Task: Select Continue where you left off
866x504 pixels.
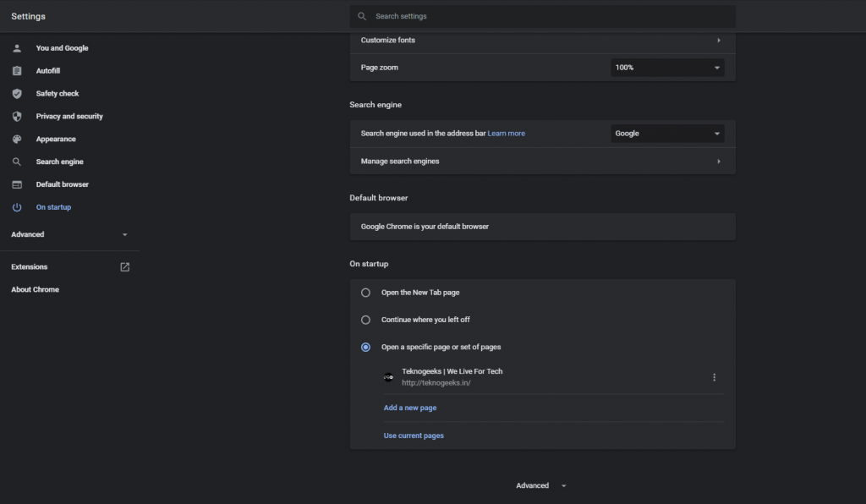Action: pyautogui.click(x=365, y=320)
